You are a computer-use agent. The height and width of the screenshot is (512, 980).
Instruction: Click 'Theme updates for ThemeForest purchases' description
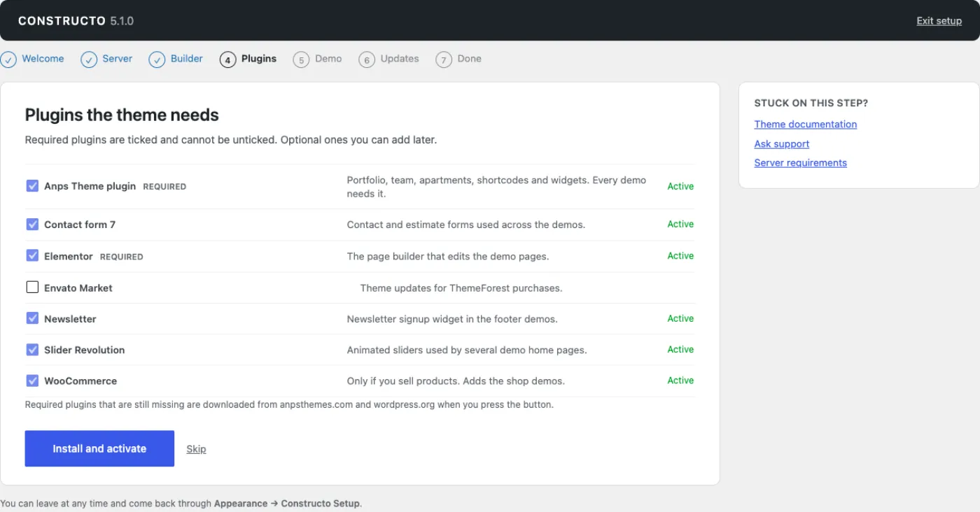[x=461, y=287]
